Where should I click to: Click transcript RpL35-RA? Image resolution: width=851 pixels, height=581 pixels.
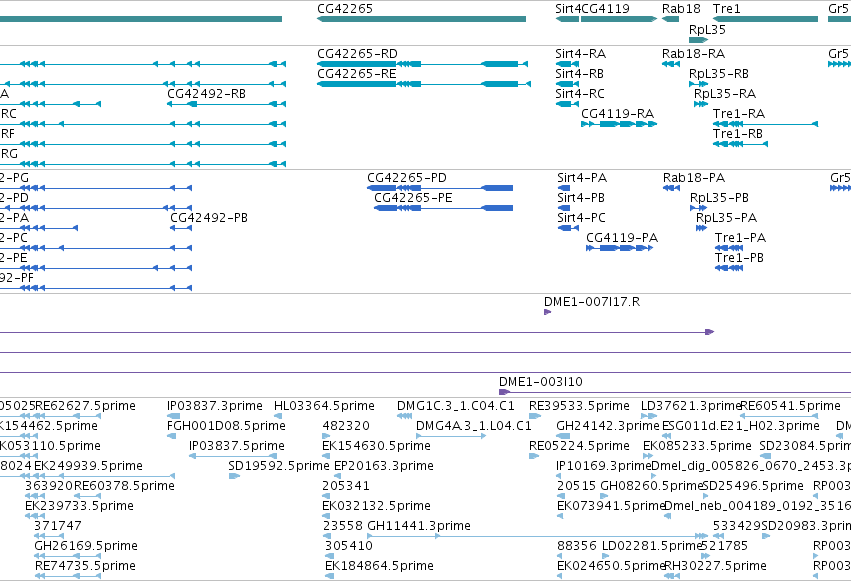click(x=725, y=94)
